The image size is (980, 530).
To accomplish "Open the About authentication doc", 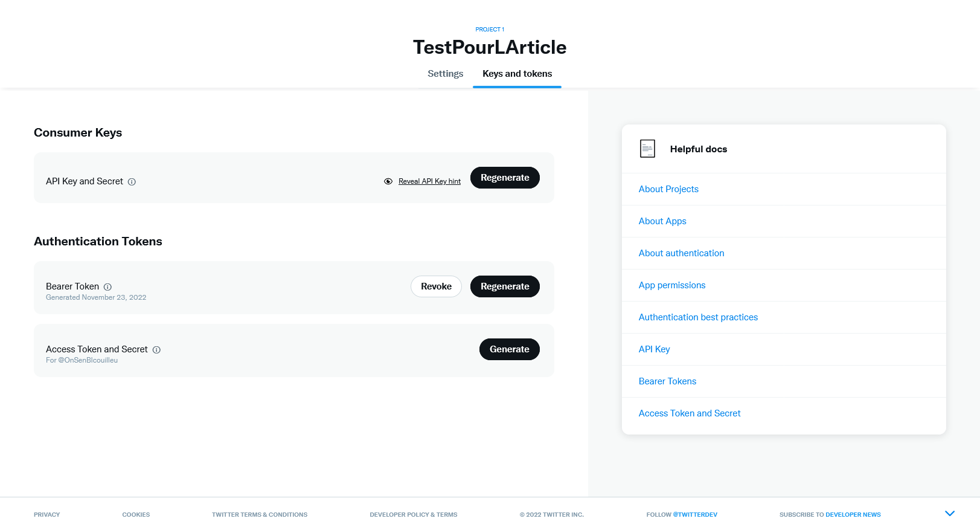I will [681, 253].
